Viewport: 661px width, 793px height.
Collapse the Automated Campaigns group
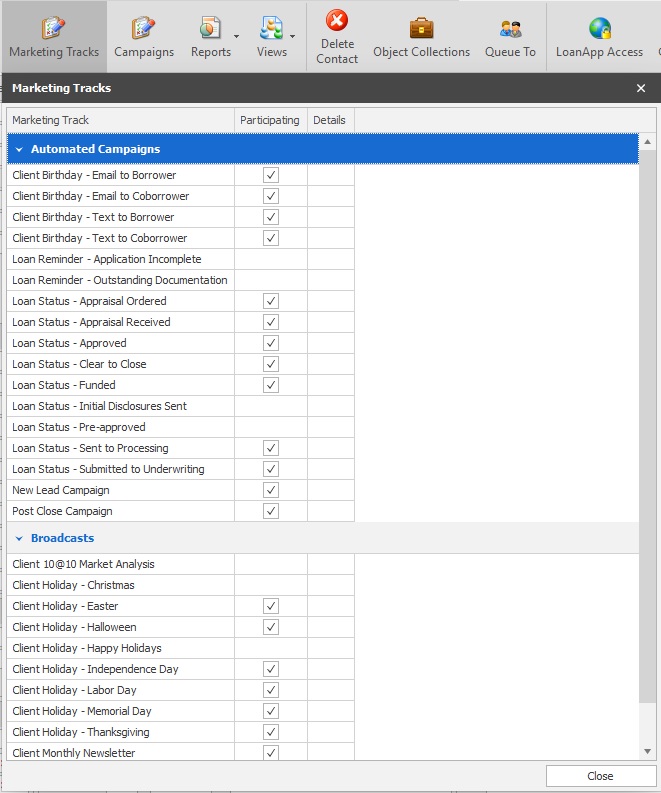coord(19,149)
